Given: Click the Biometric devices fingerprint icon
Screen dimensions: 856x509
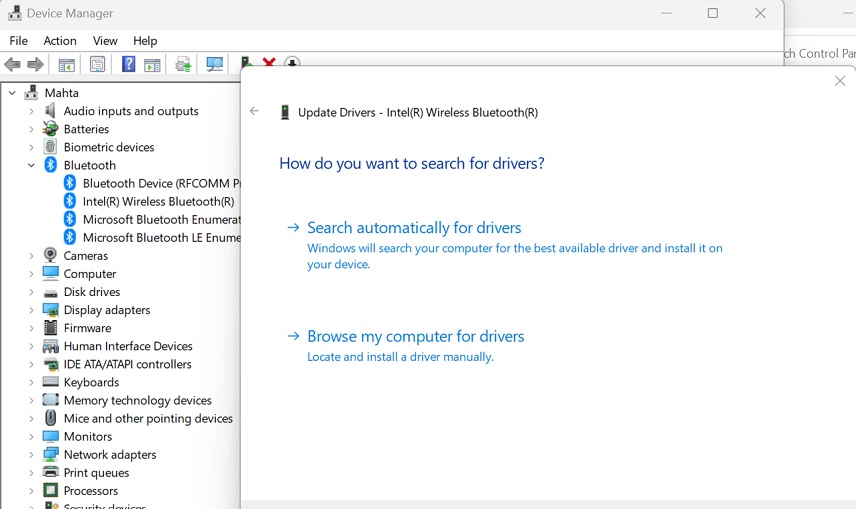Looking at the screenshot, I should click(x=50, y=147).
